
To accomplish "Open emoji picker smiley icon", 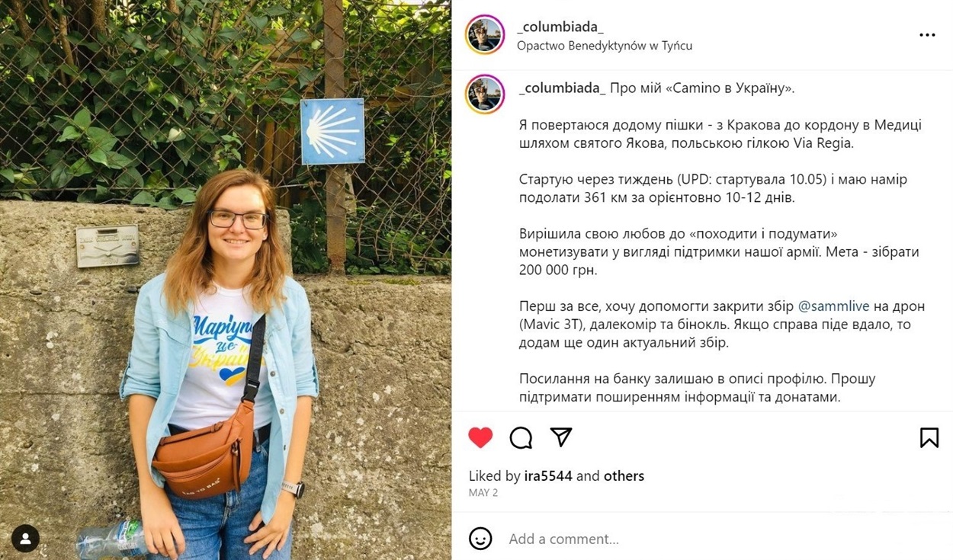I will 480,539.
